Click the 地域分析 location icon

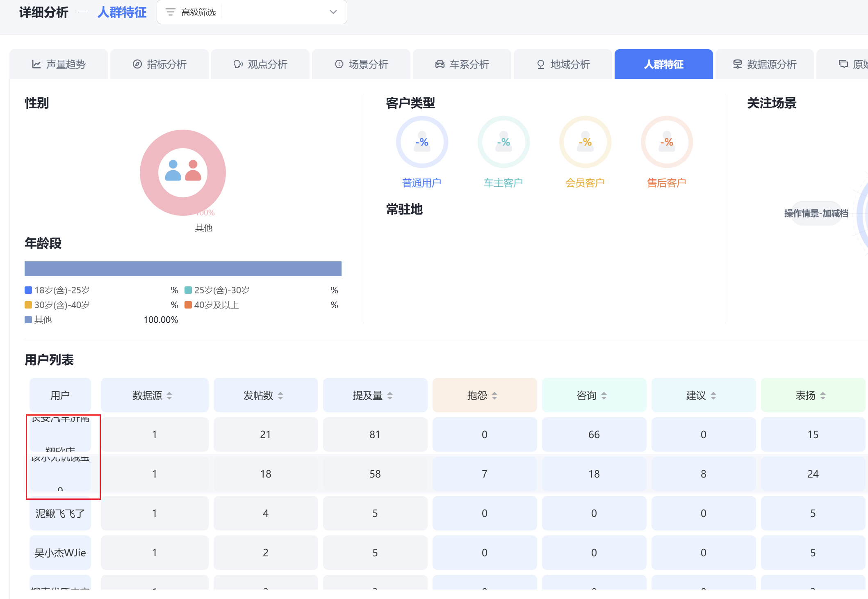(x=541, y=64)
